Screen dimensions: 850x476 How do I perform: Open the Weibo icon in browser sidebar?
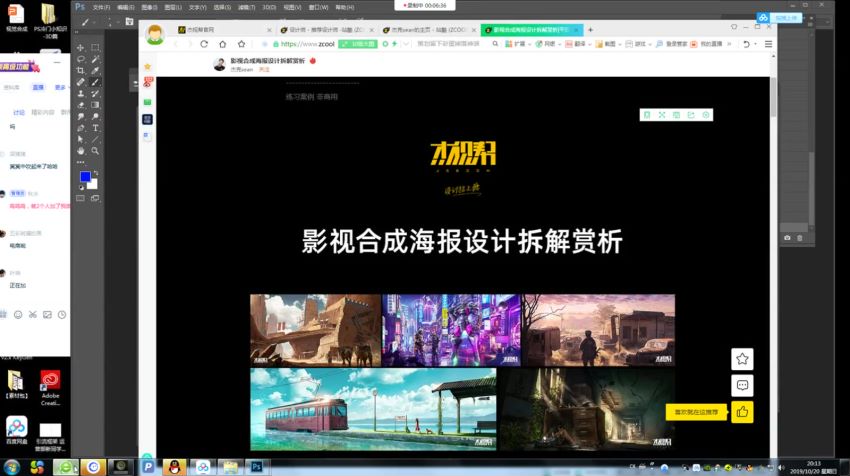147,82
